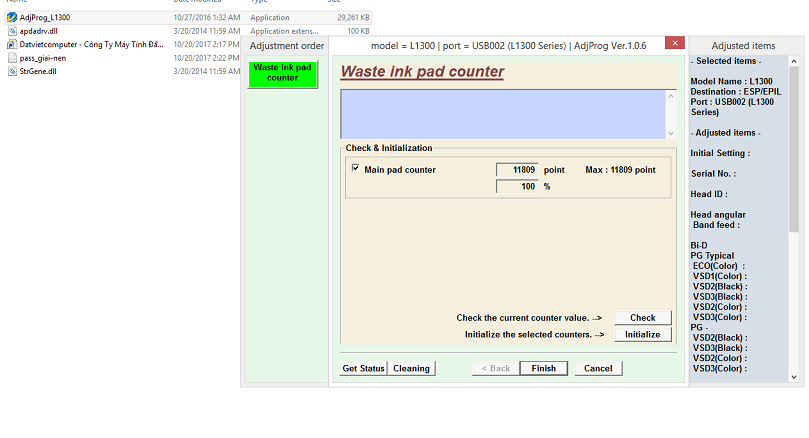Click the Get Status button
Screen dimensions: 809x438
click(363, 368)
